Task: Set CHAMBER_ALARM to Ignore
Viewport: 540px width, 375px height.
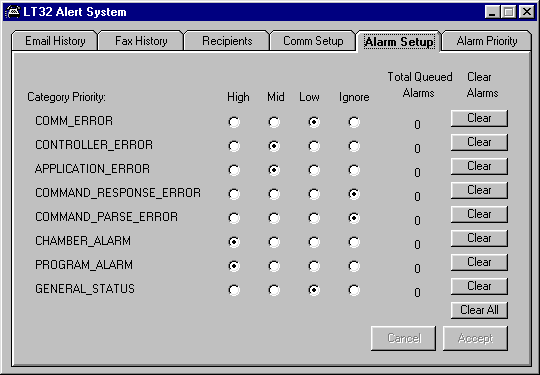Action: pyautogui.click(x=354, y=242)
